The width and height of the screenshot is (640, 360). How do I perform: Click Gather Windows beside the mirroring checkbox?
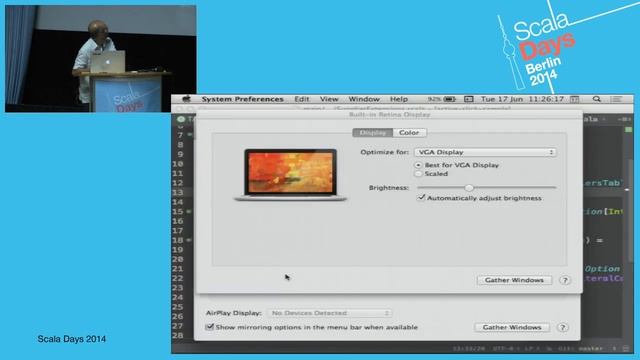coord(512,327)
